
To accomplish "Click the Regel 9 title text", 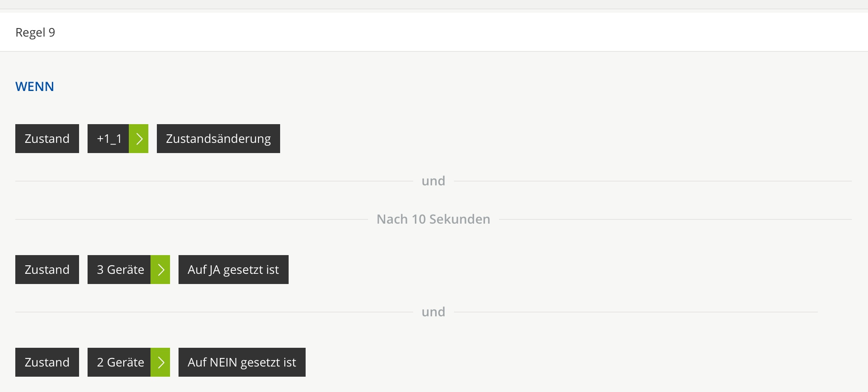I will pyautogui.click(x=35, y=32).
